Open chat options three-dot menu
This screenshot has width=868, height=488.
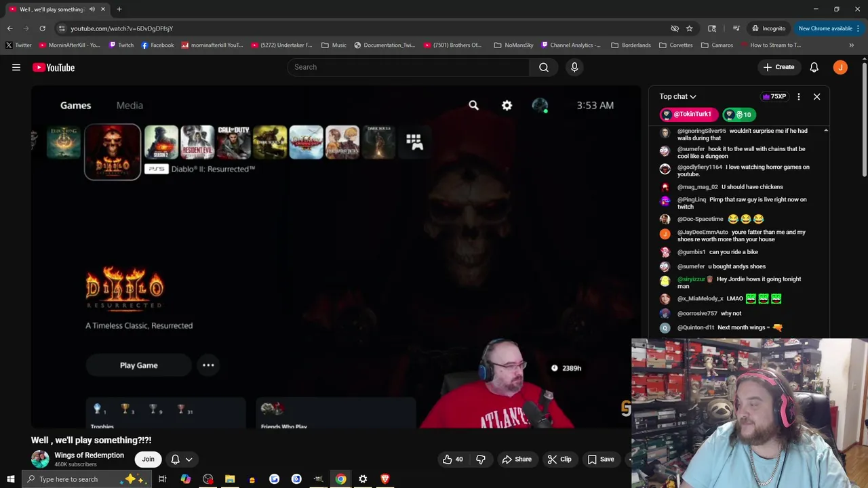click(x=799, y=97)
